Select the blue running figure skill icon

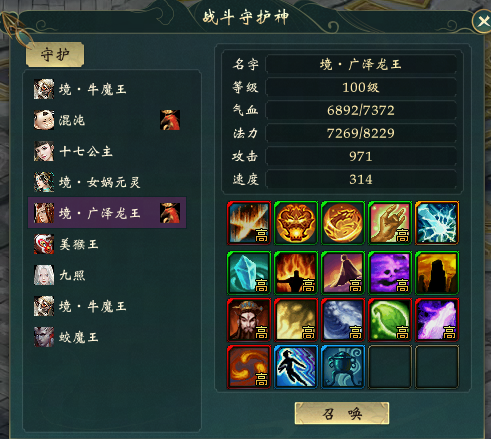pyautogui.click(x=296, y=367)
